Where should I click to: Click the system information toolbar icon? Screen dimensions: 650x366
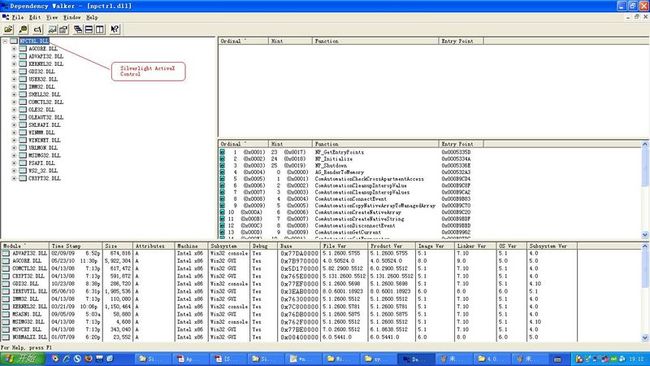(63, 29)
